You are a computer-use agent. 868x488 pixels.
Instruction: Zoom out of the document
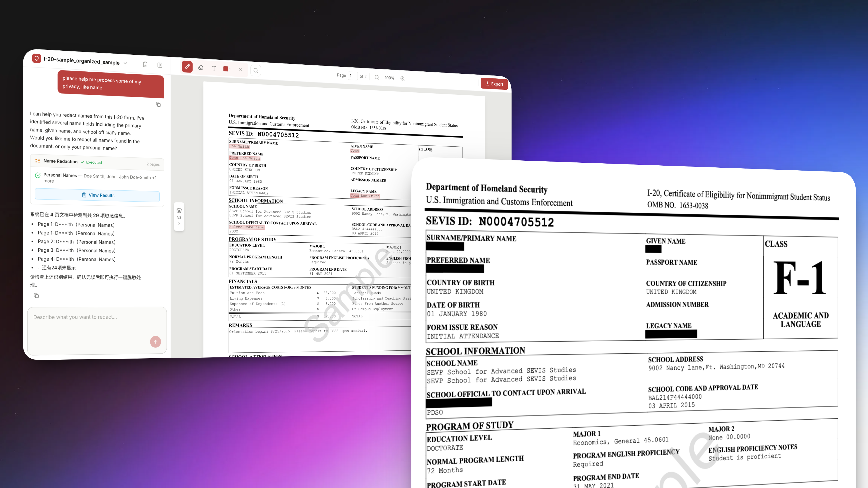pyautogui.click(x=377, y=77)
